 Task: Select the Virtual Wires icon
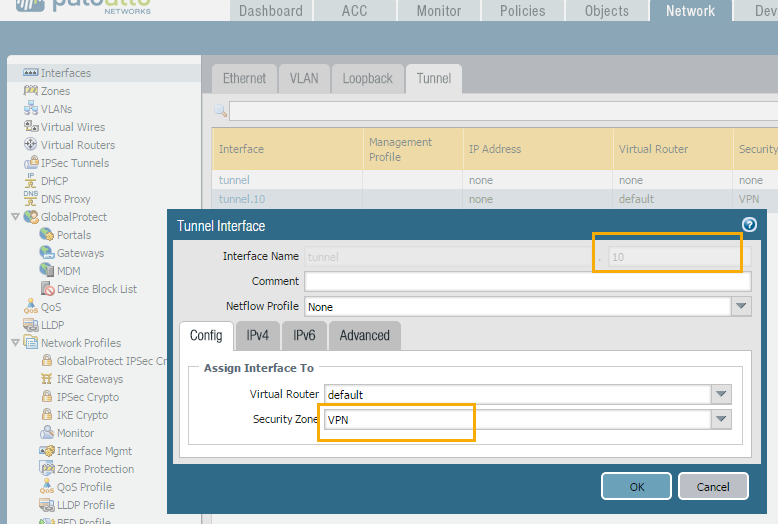(x=30, y=127)
